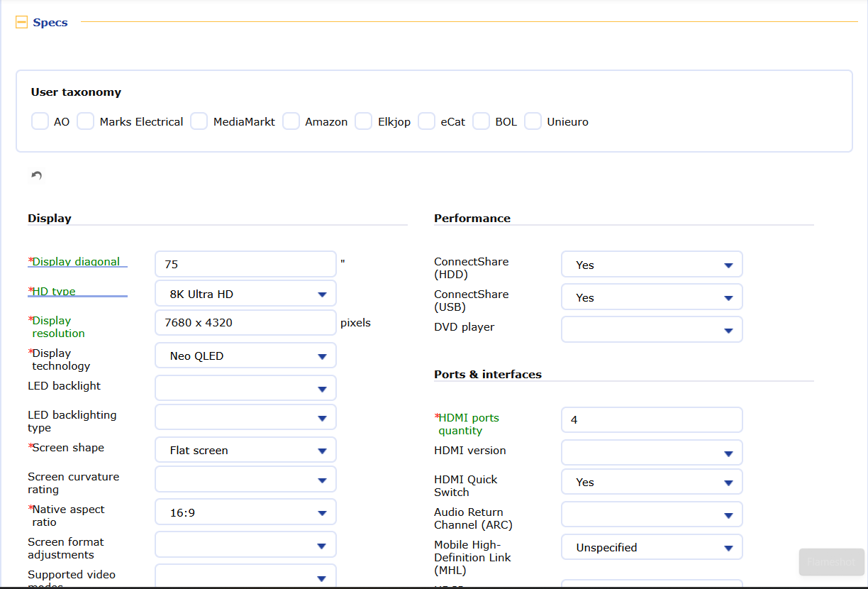
Task: Click the DVD player label
Action: [x=464, y=327]
